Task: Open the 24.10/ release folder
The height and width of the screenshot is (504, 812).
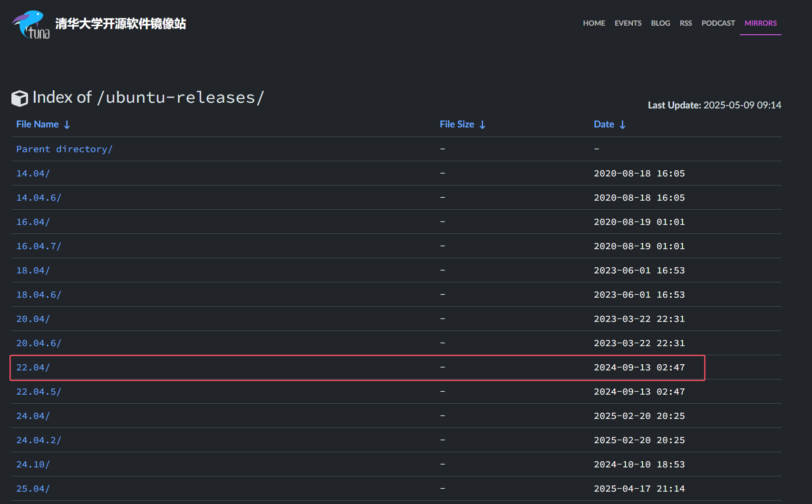Action: pyautogui.click(x=32, y=464)
